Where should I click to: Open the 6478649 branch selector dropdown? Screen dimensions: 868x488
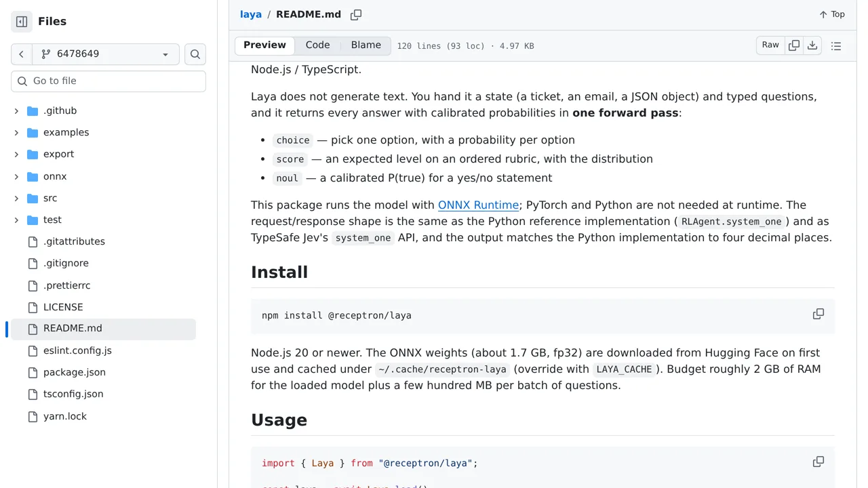coord(106,54)
